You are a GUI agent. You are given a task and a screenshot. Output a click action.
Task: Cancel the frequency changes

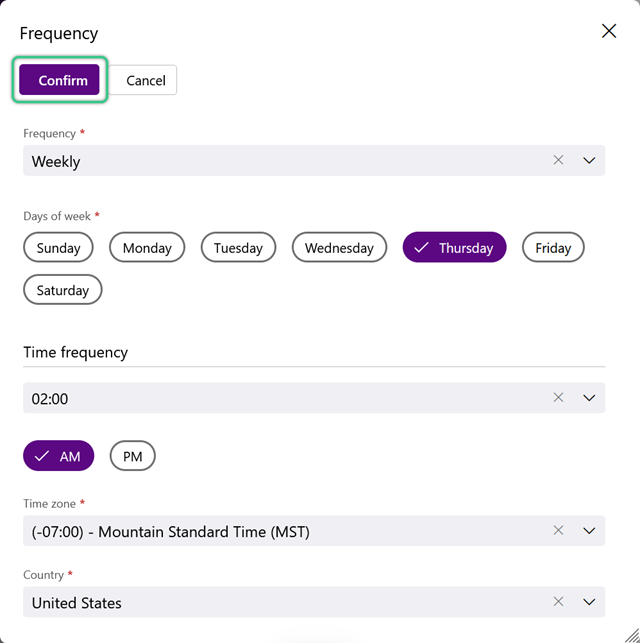[143, 80]
